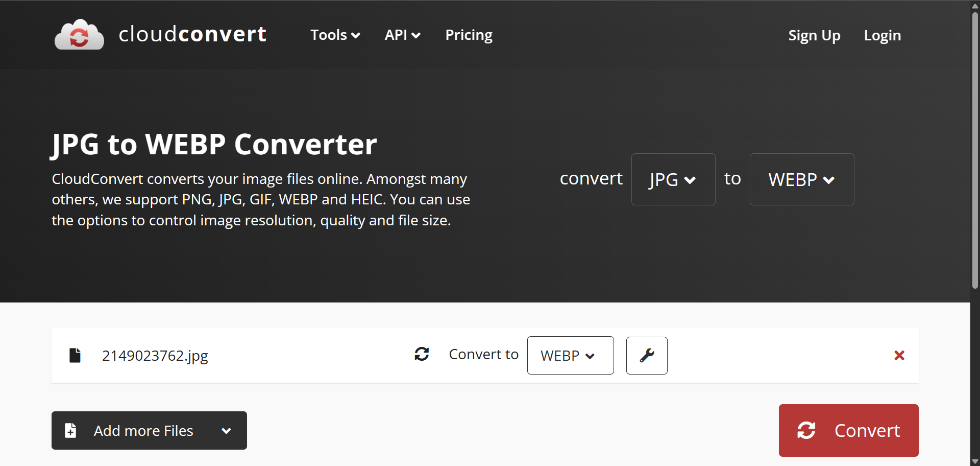The width and height of the screenshot is (980, 466).
Task: Click the CloudConvert cloud logo icon
Action: point(79,35)
